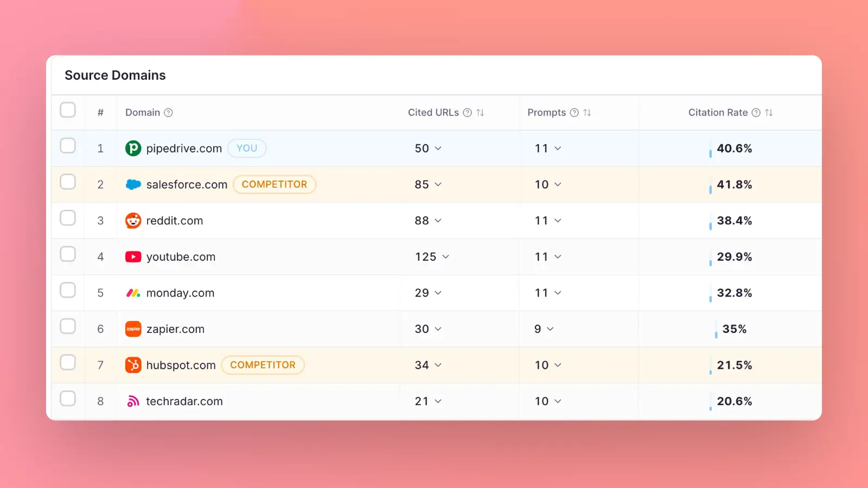Check the salesforce.com row checkbox
Image resolution: width=868 pixels, height=488 pixels.
[x=68, y=182]
